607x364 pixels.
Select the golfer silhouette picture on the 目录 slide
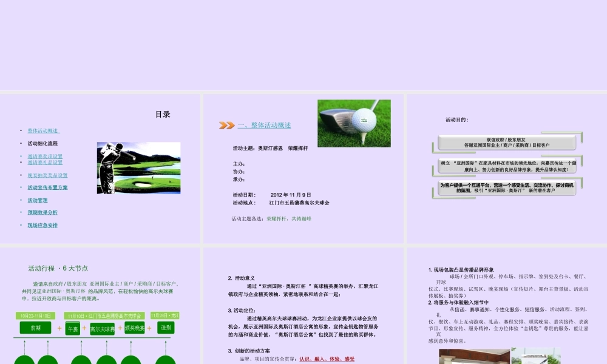(x=138, y=168)
